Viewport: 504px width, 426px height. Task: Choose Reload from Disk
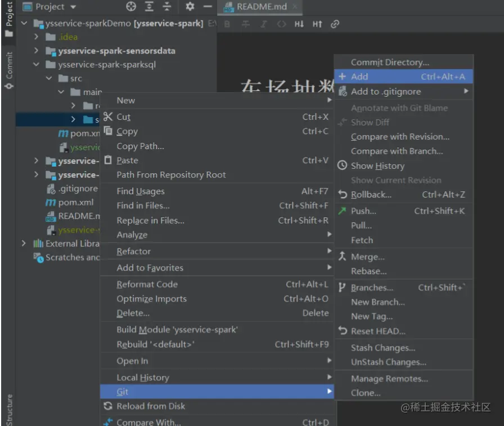(217, 406)
